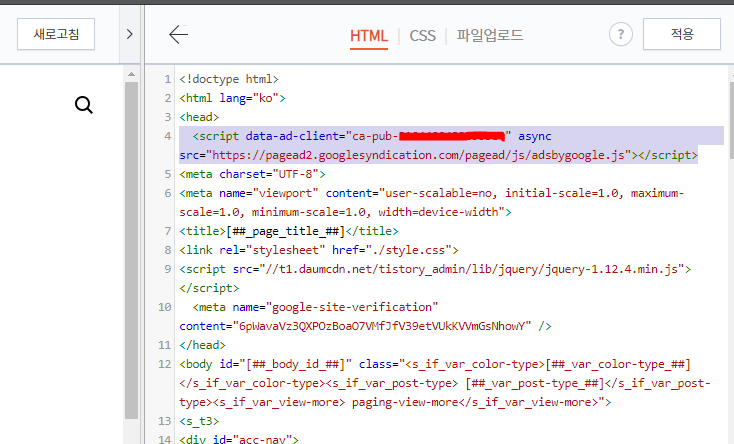Click the magnifying glass search icon

pyautogui.click(x=84, y=105)
